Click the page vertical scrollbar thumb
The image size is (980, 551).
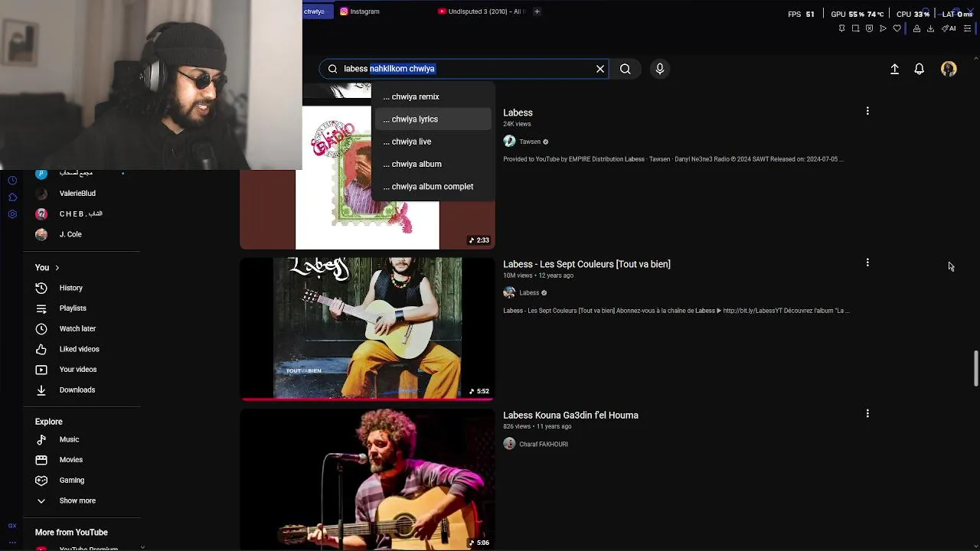coord(975,369)
